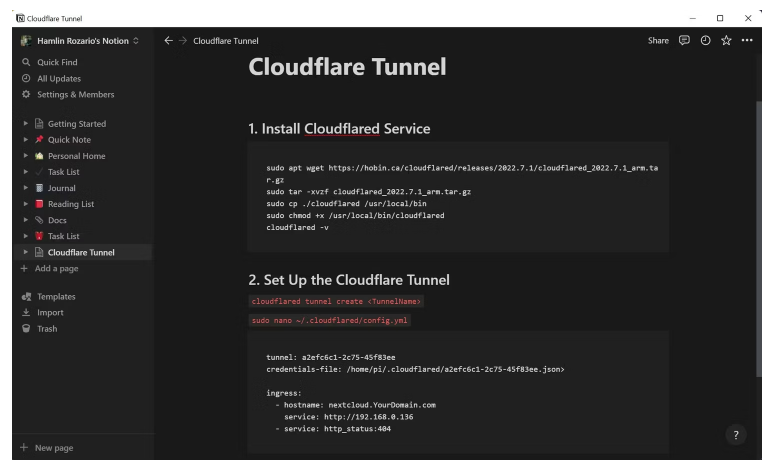770x467 pixels.
Task: Open the Journal page
Action: [x=62, y=188]
